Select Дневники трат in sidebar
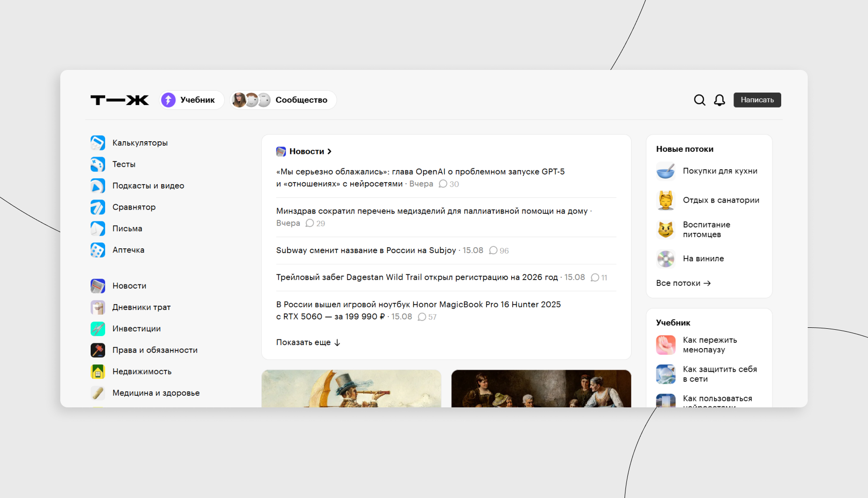The width and height of the screenshot is (868, 498). coord(141,307)
